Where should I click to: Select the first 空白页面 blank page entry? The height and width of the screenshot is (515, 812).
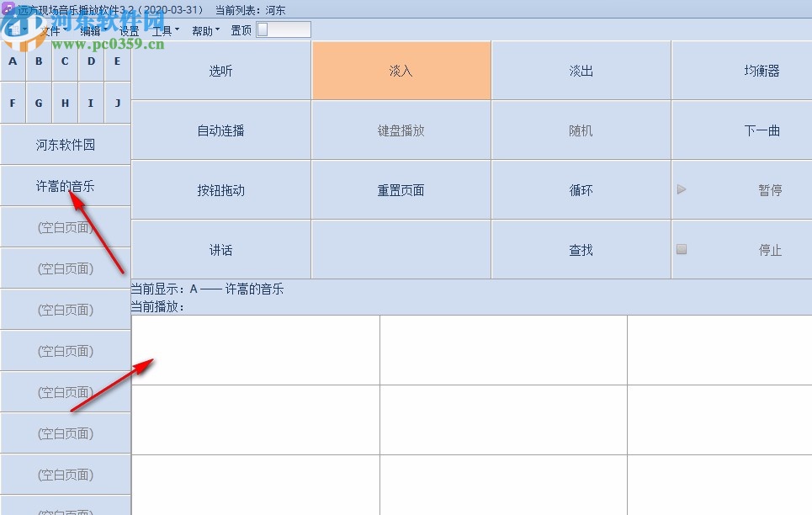coord(65,226)
